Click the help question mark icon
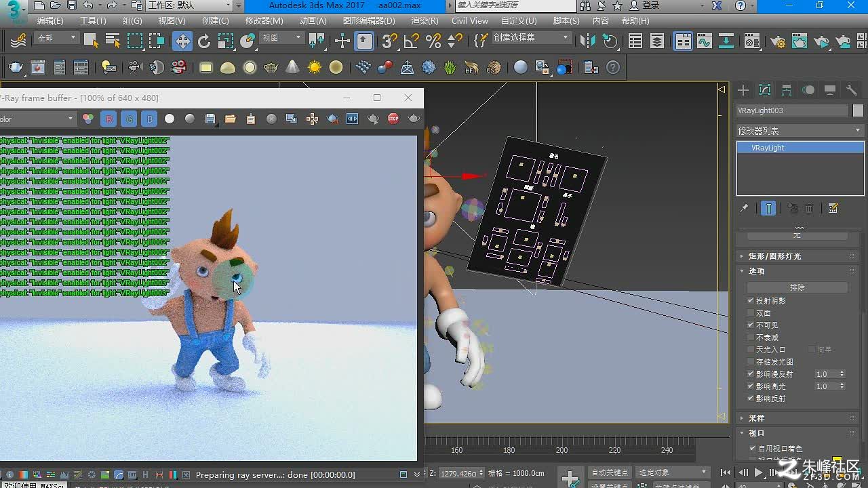Viewport: 868px width, 488px height. point(613,68)
